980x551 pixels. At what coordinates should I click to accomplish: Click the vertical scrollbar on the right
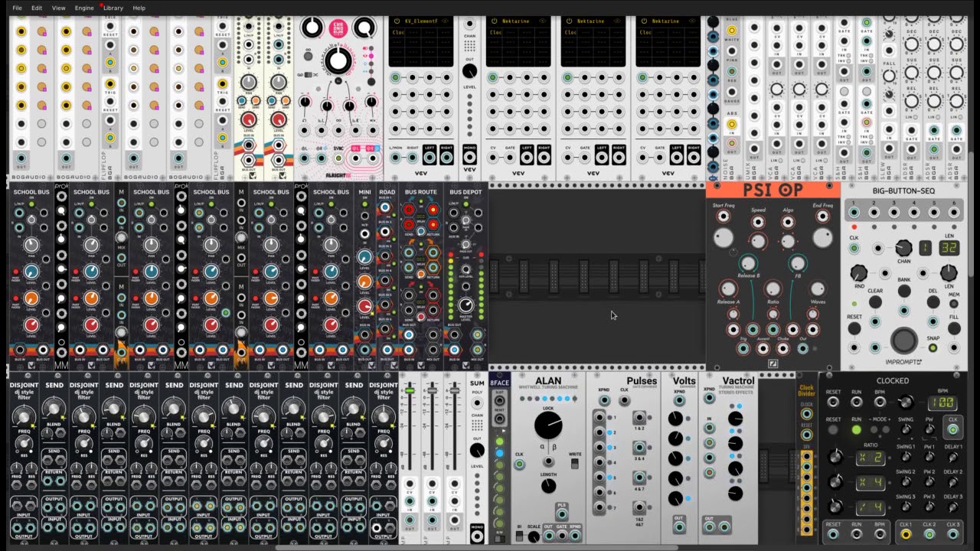click(972, 214)
